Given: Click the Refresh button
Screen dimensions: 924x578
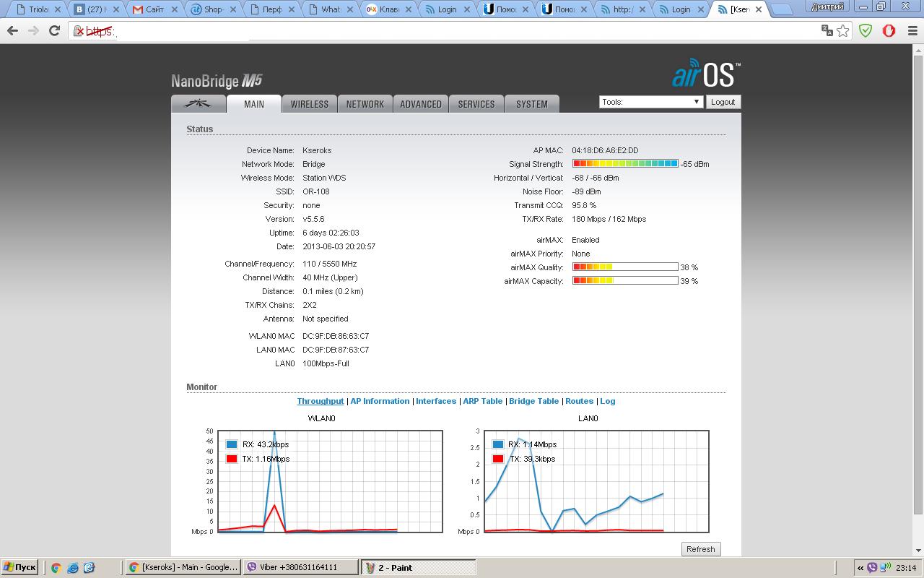Looking at the screenshot, I should (x=700, y=549).
